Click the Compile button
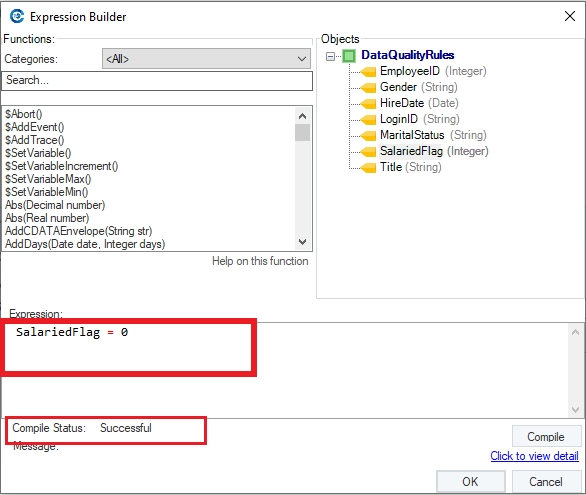 coord(546,436)
